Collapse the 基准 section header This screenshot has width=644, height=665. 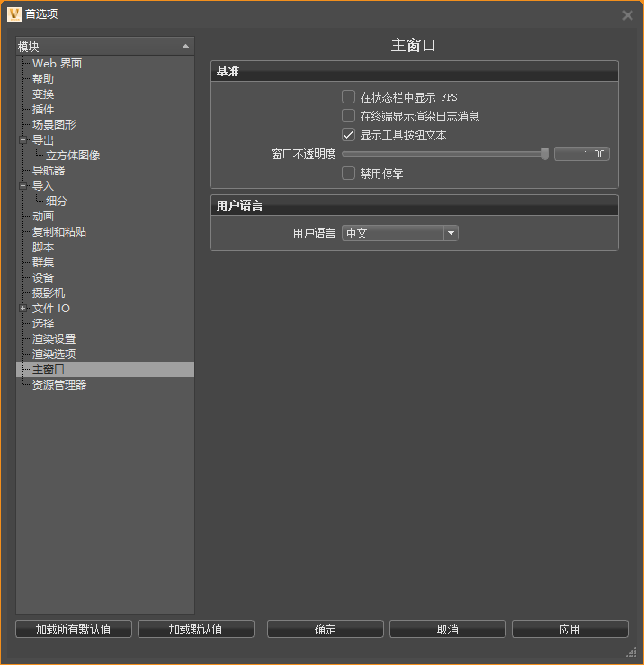415,71
